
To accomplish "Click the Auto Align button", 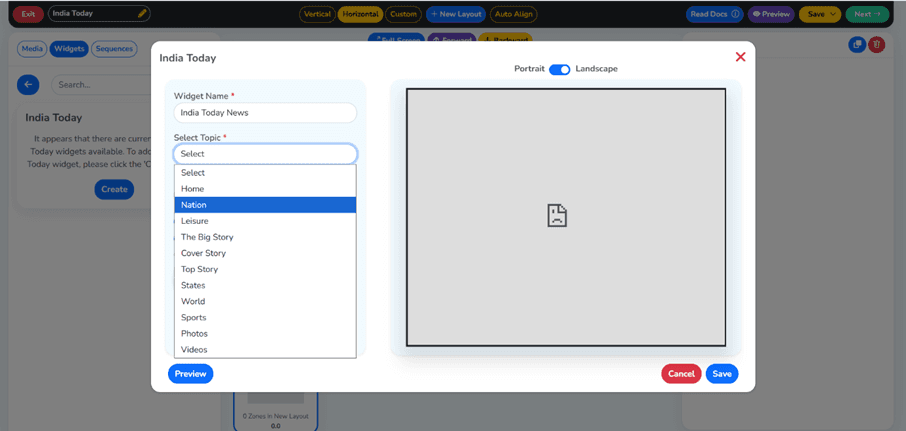I will [x=514, y=14].
